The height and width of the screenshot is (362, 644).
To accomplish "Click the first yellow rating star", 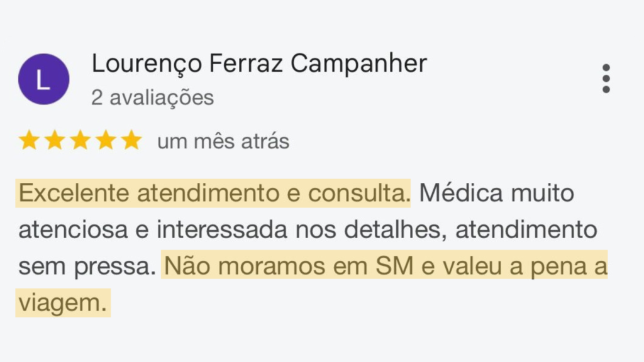I will (x=29, y=141).
